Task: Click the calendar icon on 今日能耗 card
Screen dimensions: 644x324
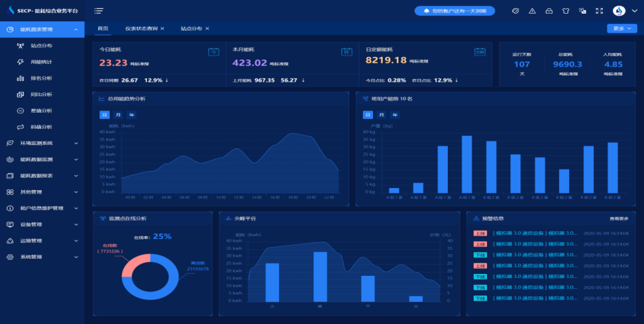Action: (x=213, y=51)
